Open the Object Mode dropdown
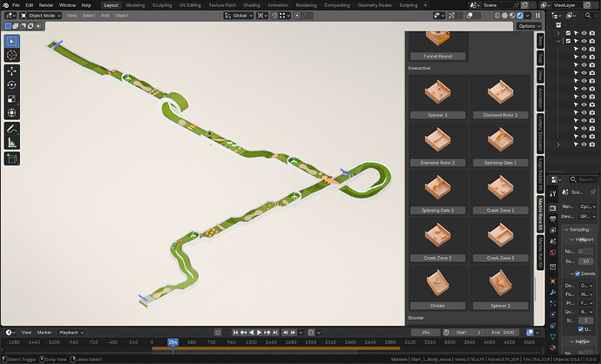The width and height of the screenshot is (601, 364). 41,16
